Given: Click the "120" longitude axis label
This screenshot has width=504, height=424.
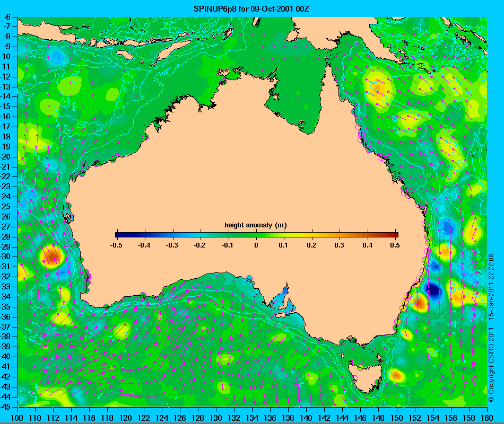Looking at the screenshot, I should [125, 418].
